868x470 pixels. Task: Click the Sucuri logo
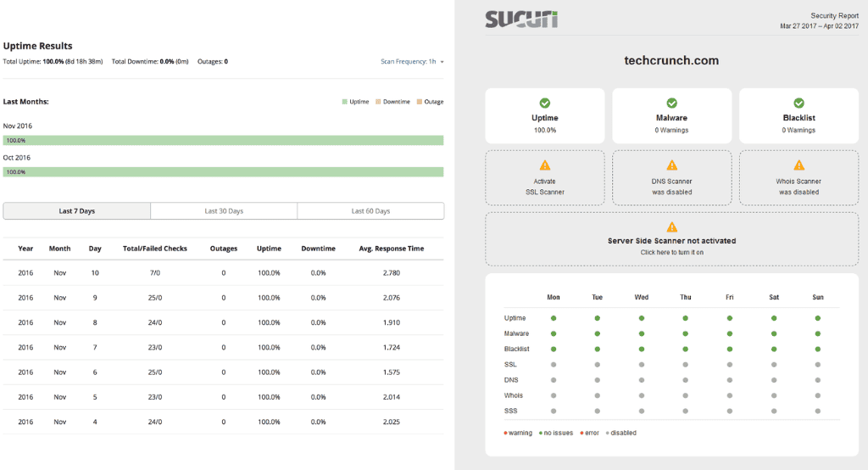(521, 20)
